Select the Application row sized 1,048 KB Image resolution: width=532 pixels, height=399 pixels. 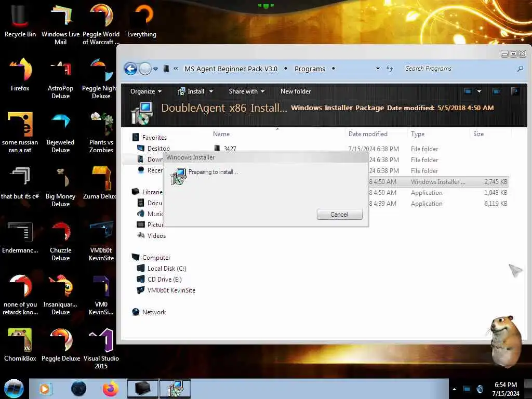point(438,192)
